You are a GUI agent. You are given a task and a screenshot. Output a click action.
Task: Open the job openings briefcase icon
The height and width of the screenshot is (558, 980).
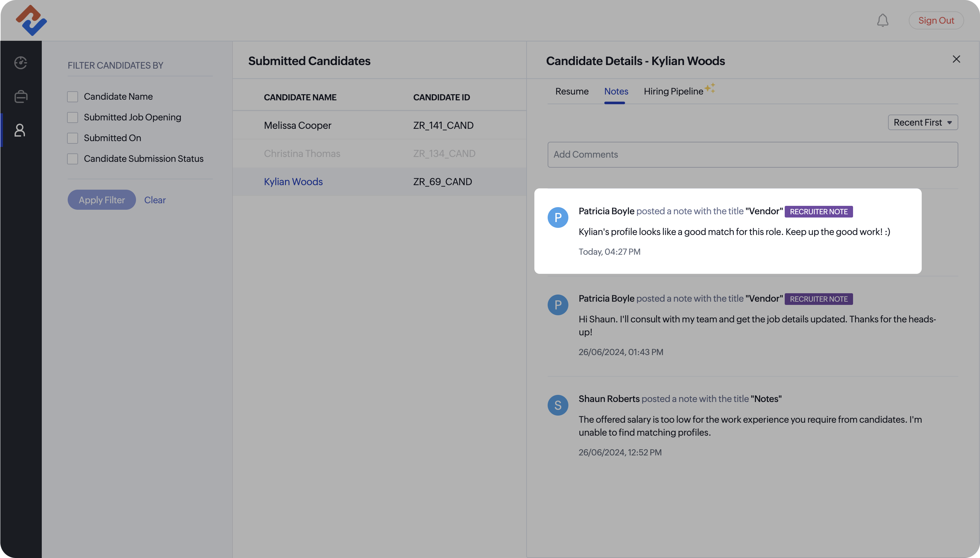pos(21,96)
